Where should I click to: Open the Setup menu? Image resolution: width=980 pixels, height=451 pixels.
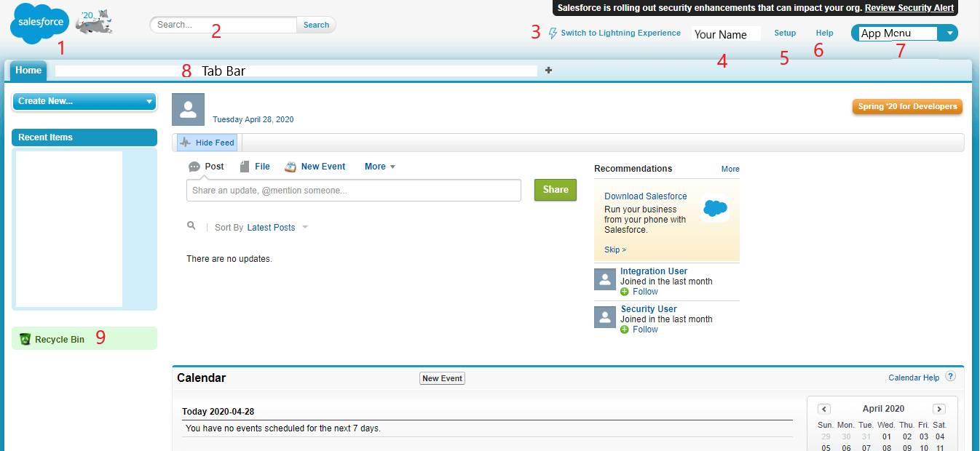[x=785, y=33]
